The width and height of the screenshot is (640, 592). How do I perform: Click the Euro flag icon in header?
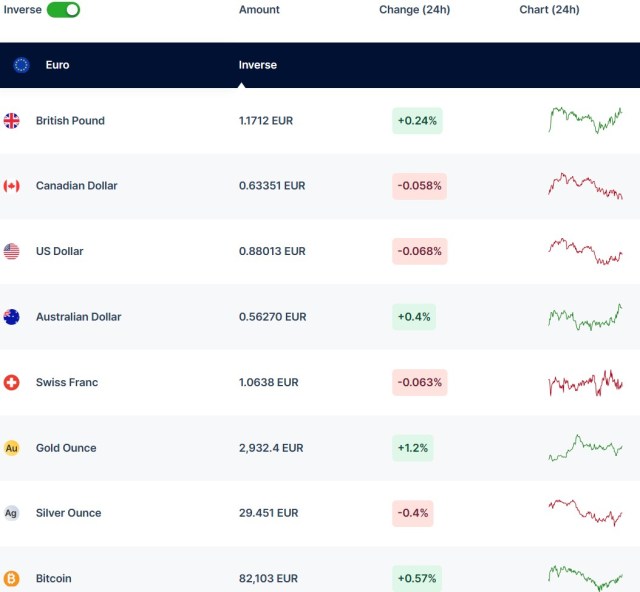21,65
